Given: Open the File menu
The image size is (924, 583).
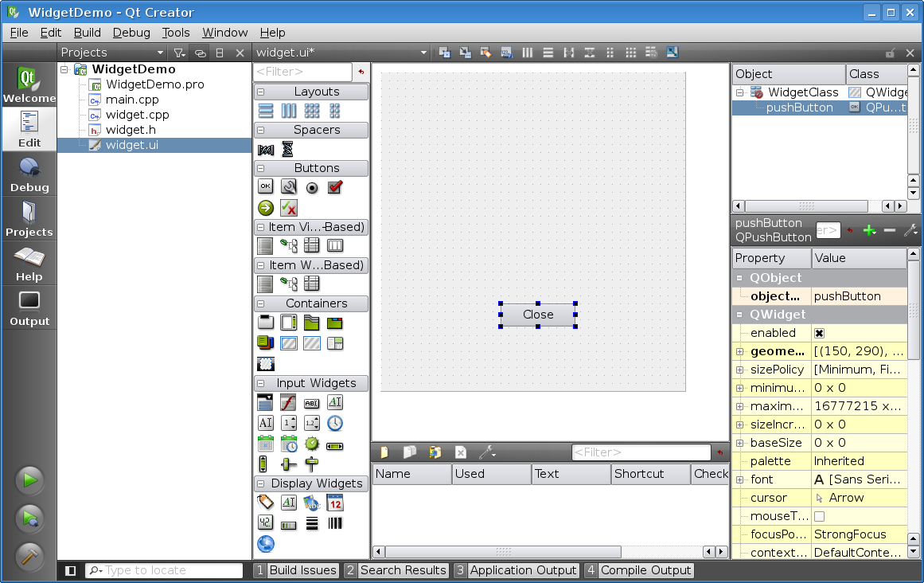Looking at the screenshot, I should pyautogui.click(x=19, y=33).
